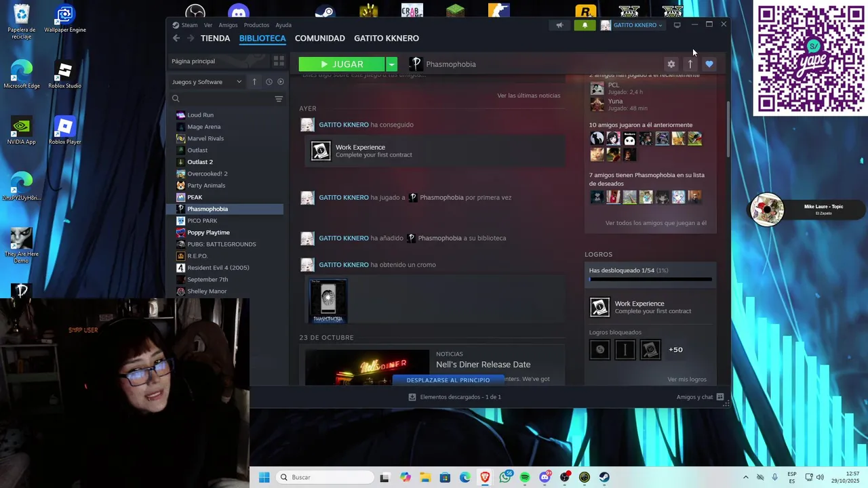The image size is (868, 488).
Task: Click the sort-order arrow icon in library filter
Action: 254,81
